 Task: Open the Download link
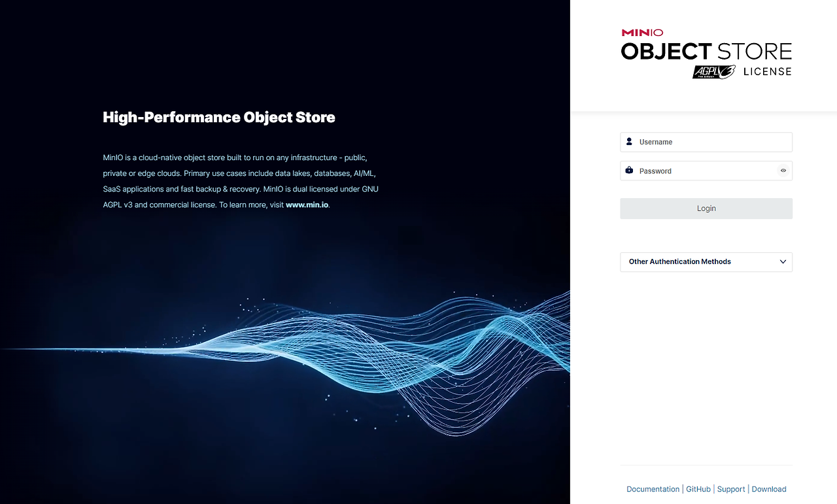point(769,489)
